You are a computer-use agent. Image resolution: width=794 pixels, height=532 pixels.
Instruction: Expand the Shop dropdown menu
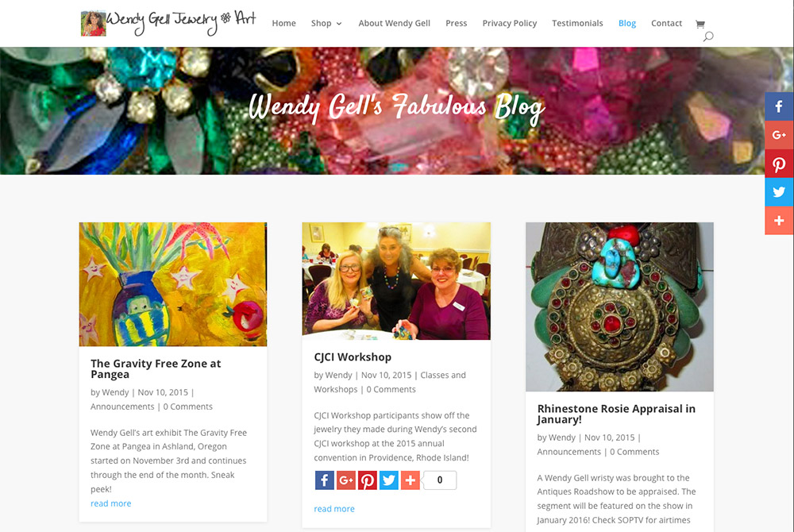point(326,23)
